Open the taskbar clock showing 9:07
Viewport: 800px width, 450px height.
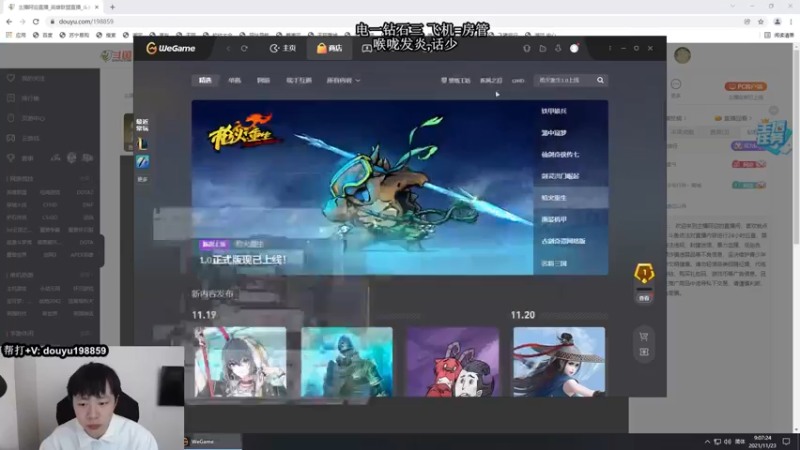pyautogui.click(x=762, y=442)
